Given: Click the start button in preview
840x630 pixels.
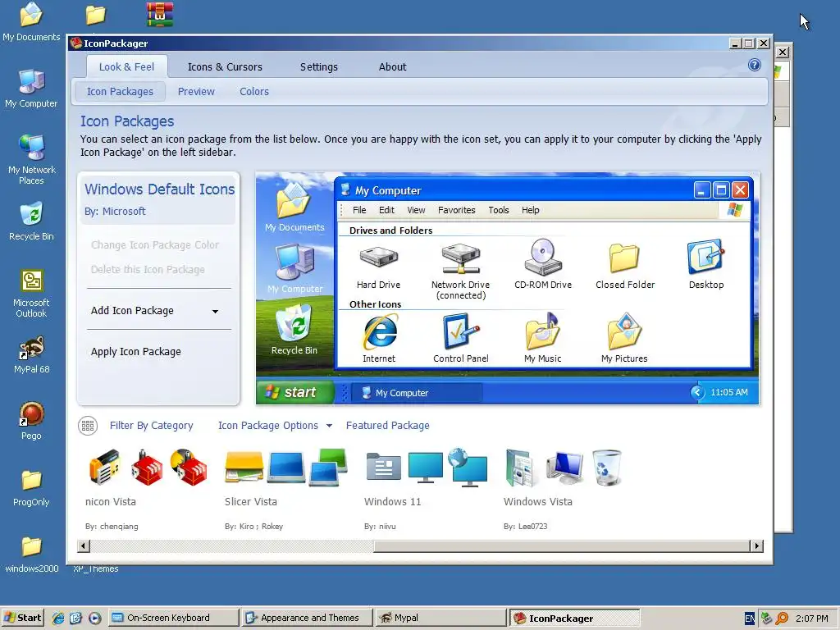Looking at the screenshot, I should pos(295,392).
